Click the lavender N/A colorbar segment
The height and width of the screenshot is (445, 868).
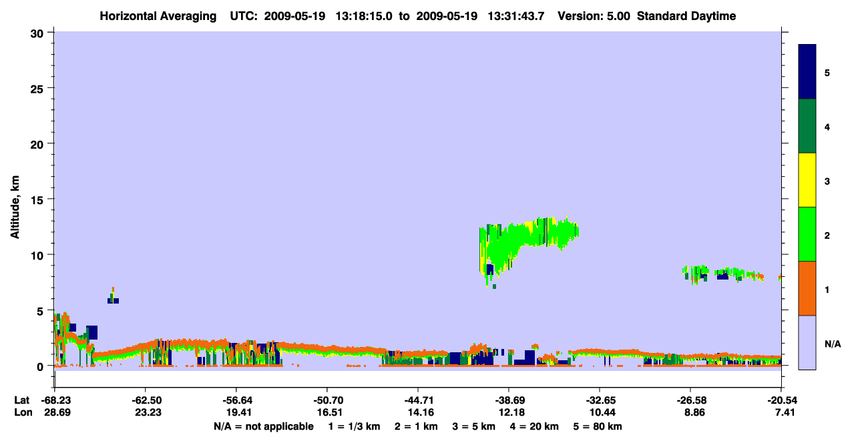(x=807, y=342)
